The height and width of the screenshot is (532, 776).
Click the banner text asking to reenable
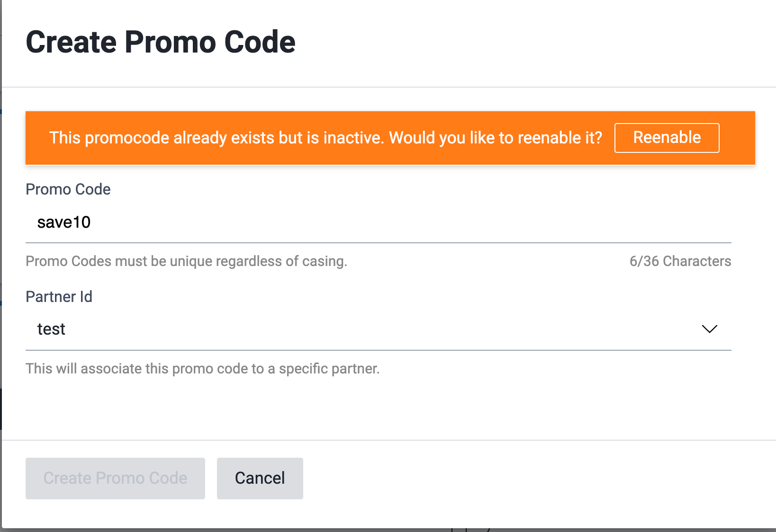(x=326, y=138)
